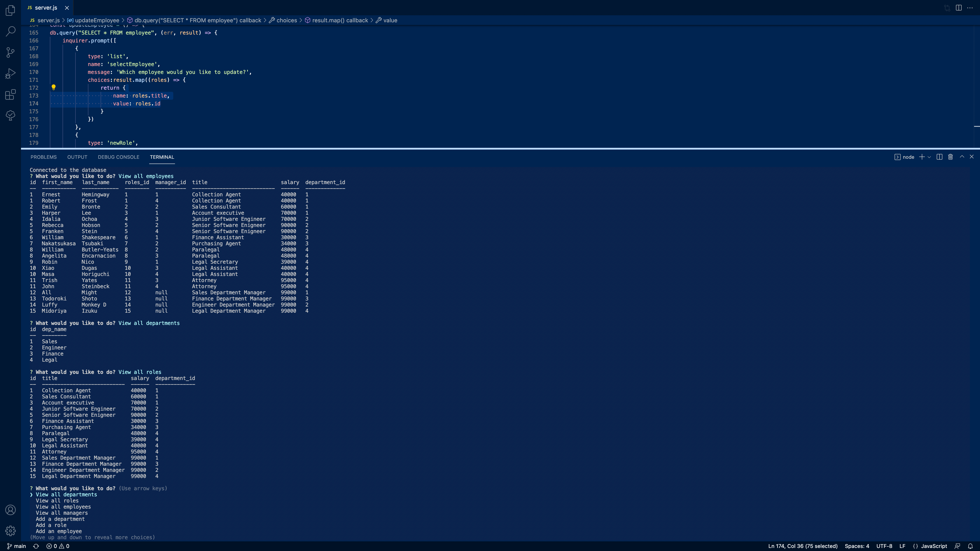Split the editor to the right

pyautogui.click(x=959, y=8)
